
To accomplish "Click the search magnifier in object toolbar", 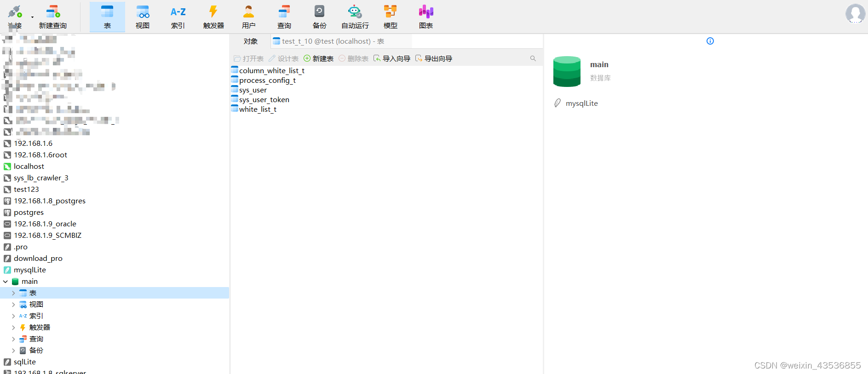I will pos(533,58).
